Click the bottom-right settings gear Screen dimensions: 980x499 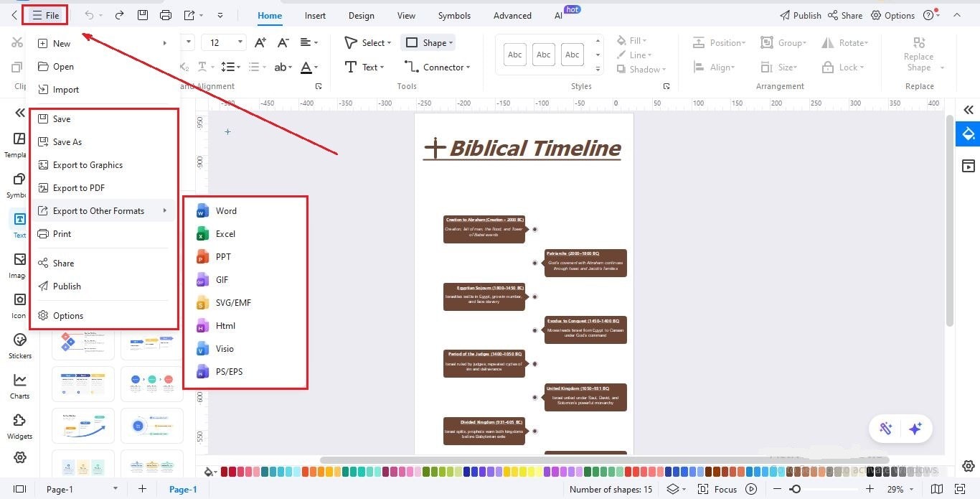968,466
